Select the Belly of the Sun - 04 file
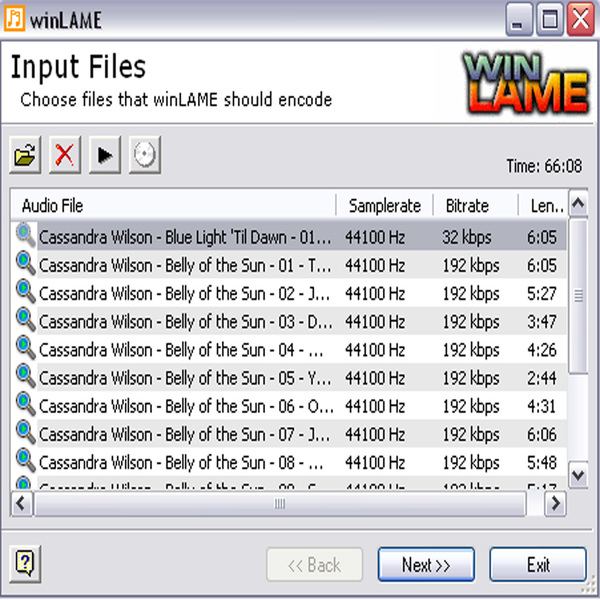Screen dimensions: 600x600 [x=181, y=351]
